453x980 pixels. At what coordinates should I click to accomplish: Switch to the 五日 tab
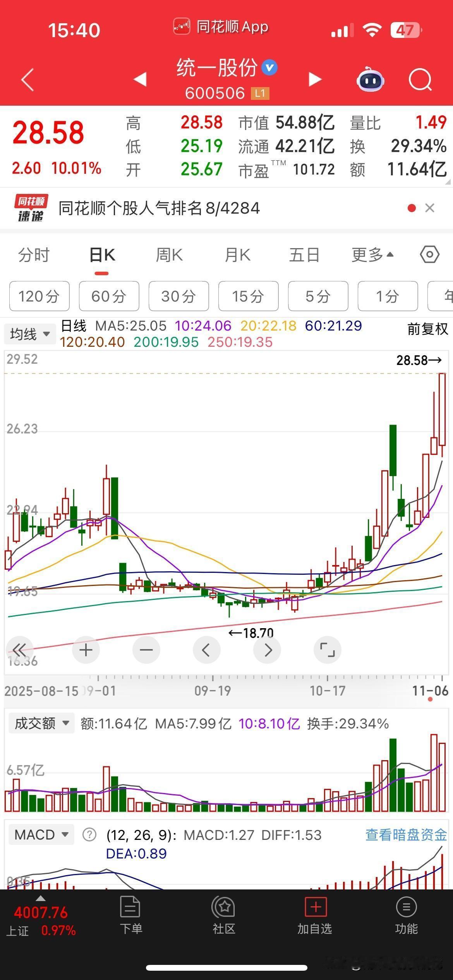(x=304, y=255)
